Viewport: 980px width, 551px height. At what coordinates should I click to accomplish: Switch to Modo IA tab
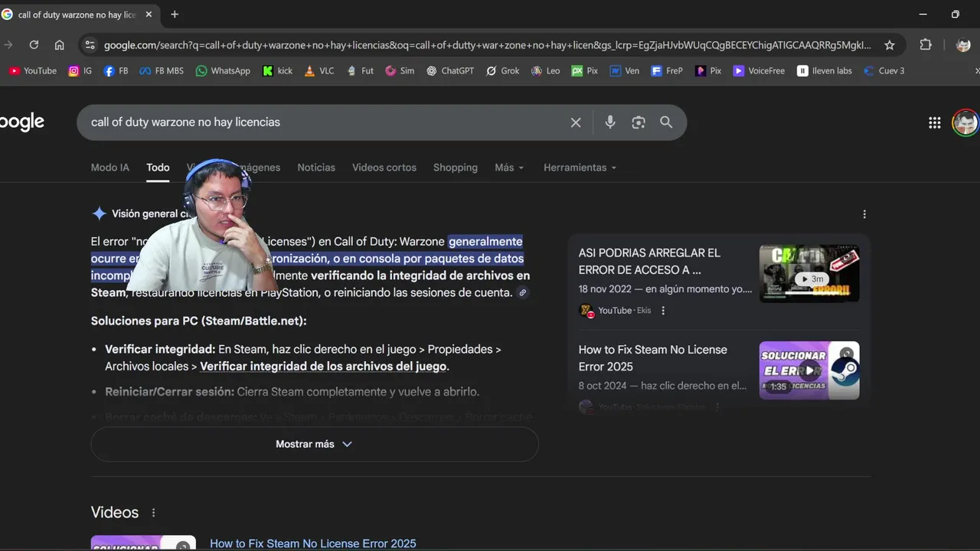click(110, 168)
